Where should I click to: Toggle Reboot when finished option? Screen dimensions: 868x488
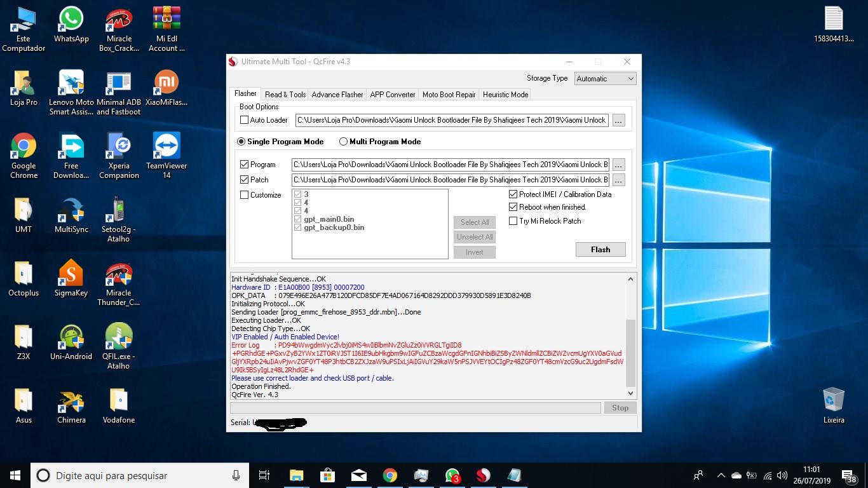(x=513, y=207)
